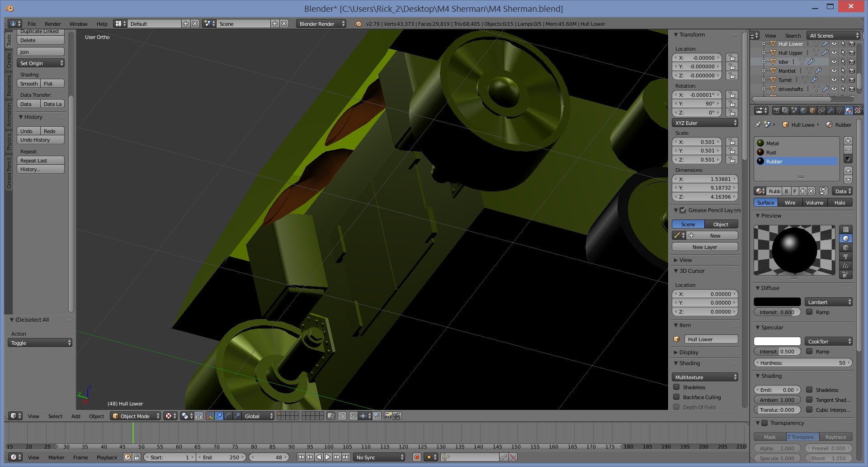Hide Hull Upper with eye icon
868x467 pixels.
click(834, 52)
